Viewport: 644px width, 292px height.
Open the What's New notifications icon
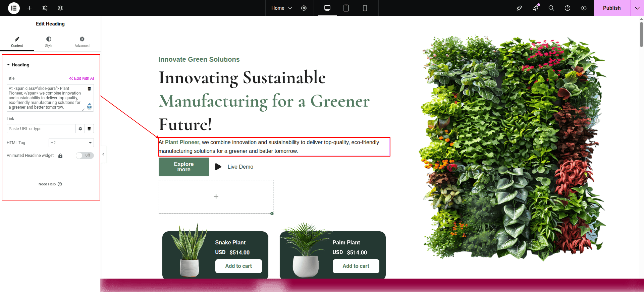[536, 8]
